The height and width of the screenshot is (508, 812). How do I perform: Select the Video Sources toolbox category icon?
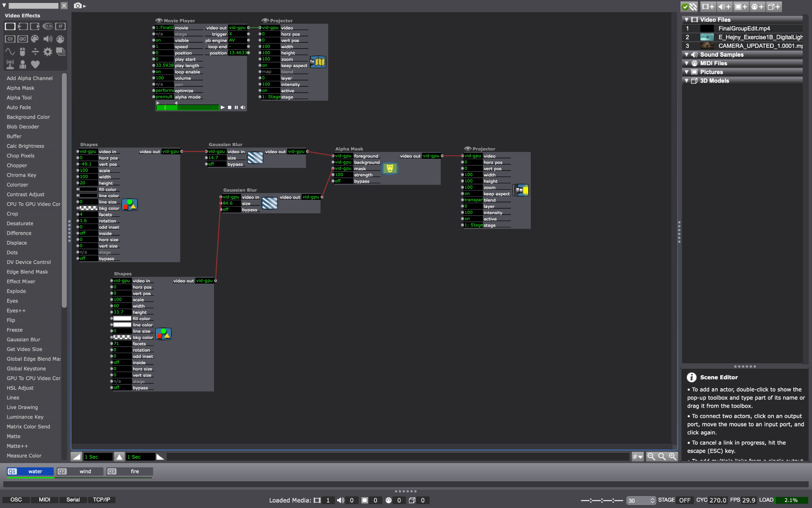click(x=23, y=26)
